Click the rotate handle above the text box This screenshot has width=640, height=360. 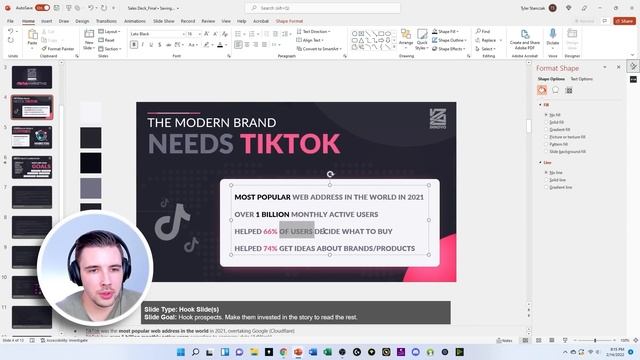(x=330, y=174)
